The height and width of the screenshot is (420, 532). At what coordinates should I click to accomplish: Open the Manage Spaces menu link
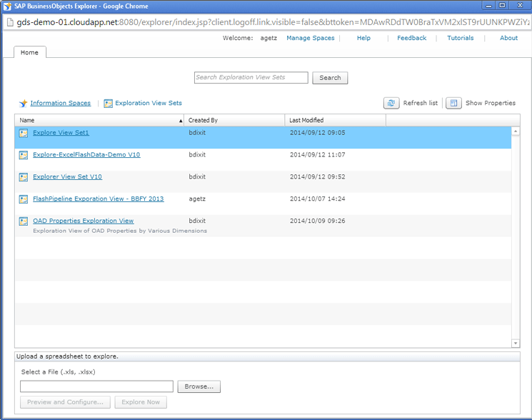click(x=310, y=38)
